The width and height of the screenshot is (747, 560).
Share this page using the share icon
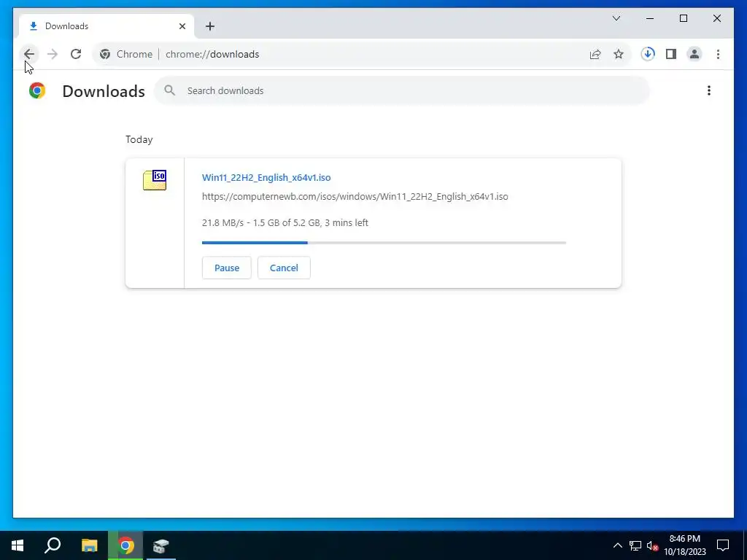click(x=595, y=54)
